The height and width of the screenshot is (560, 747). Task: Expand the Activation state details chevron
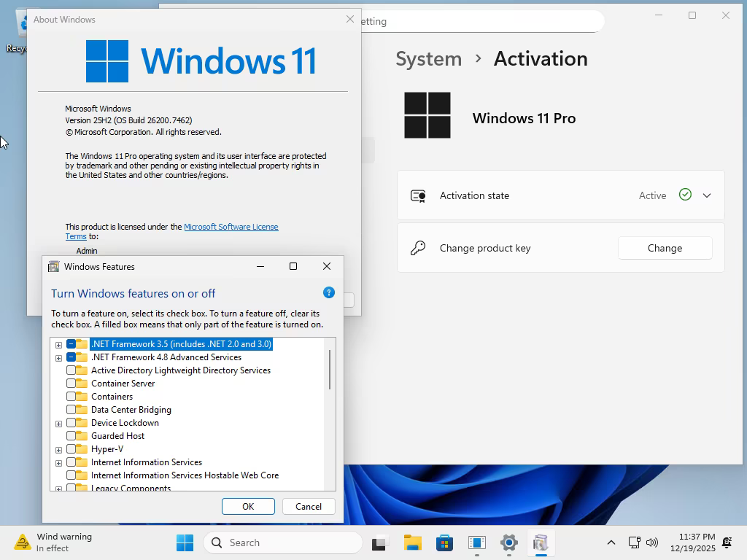coord(707,195)
